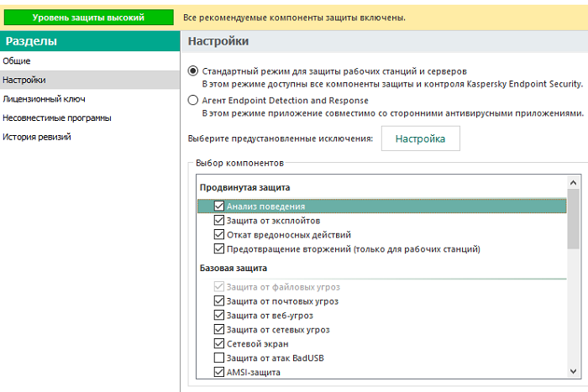
Task: Select the Настройки section in sidebar
Action: click(24, 80)
